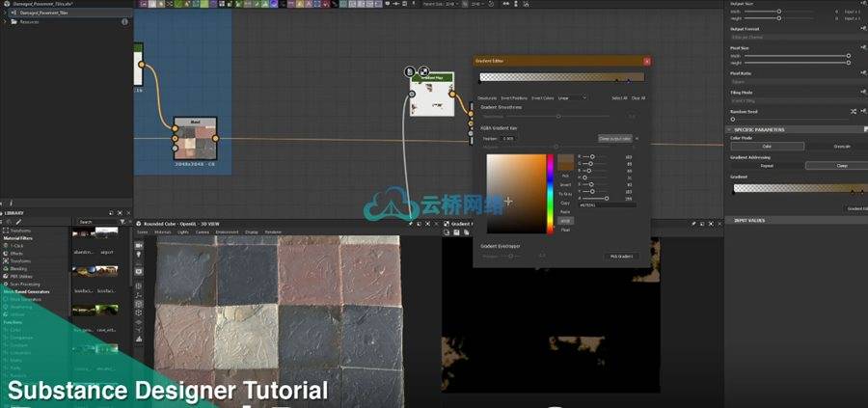Open the Lights menu in 3D view
The height and width of the screenshot is (408, 868).
(183, 231)
